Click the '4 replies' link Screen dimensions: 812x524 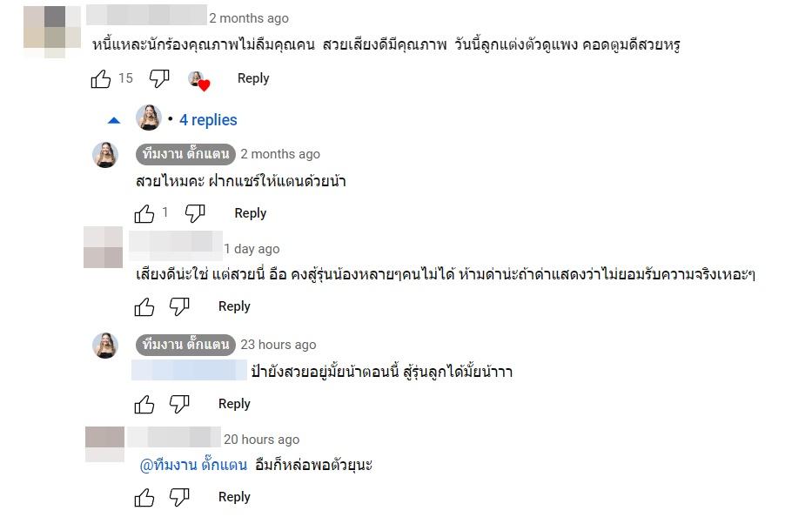pos(208,120)
